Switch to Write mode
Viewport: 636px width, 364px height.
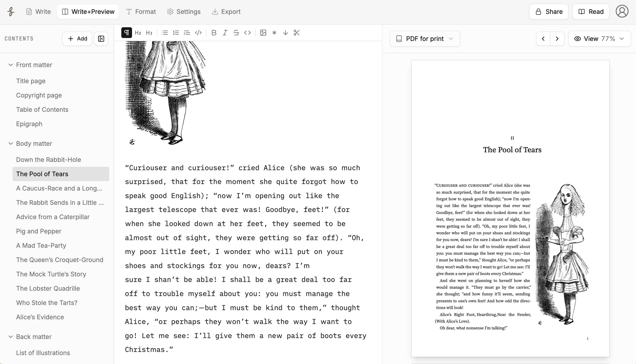pyautogui.click(x=38, y=12)
